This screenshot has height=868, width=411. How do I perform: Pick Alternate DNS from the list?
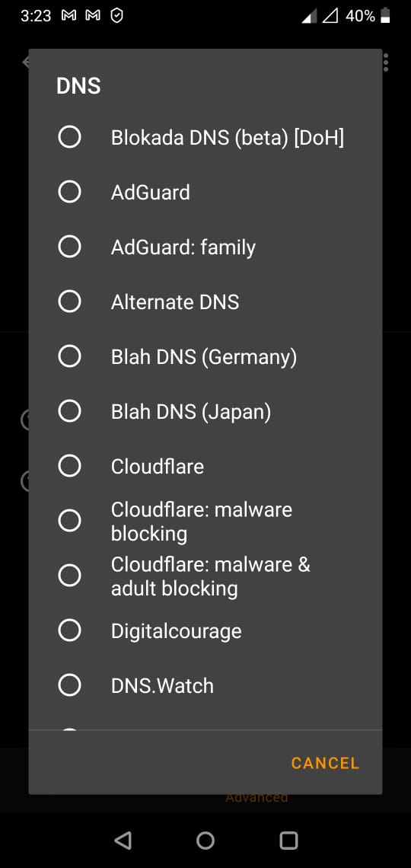pyautogui.click(x=70, y=302)
